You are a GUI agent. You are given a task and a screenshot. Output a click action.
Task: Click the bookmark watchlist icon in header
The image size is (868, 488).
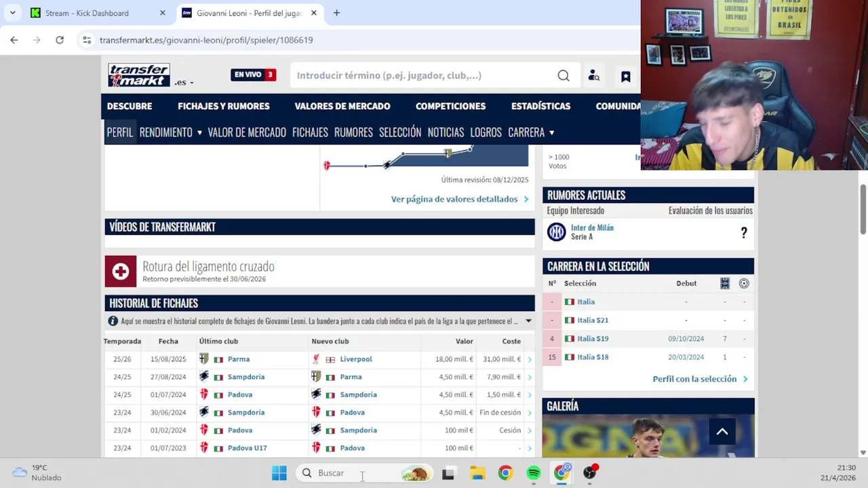tap(626, 77)
